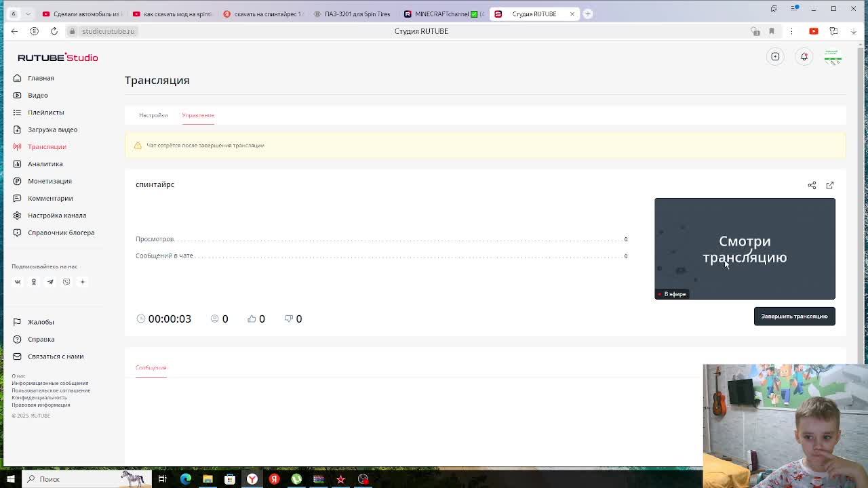Open VK social link icon
The image size is (868, 488).
[18, 282]
